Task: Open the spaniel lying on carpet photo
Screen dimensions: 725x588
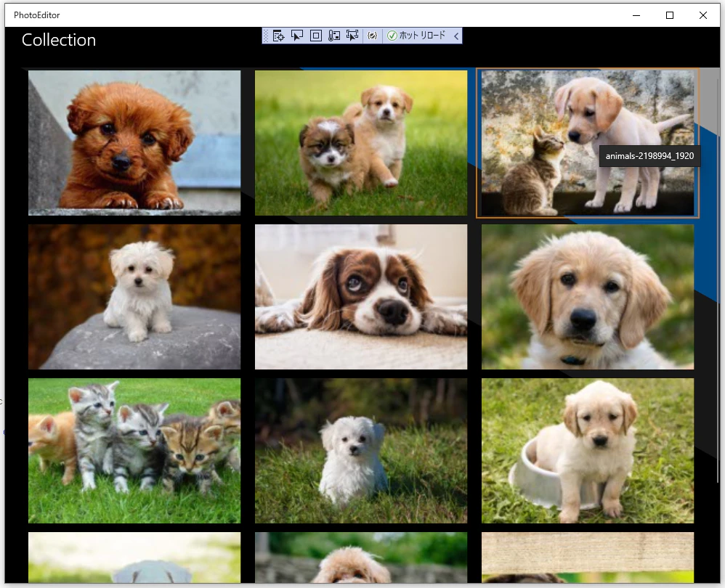Action: click(360, 296)
